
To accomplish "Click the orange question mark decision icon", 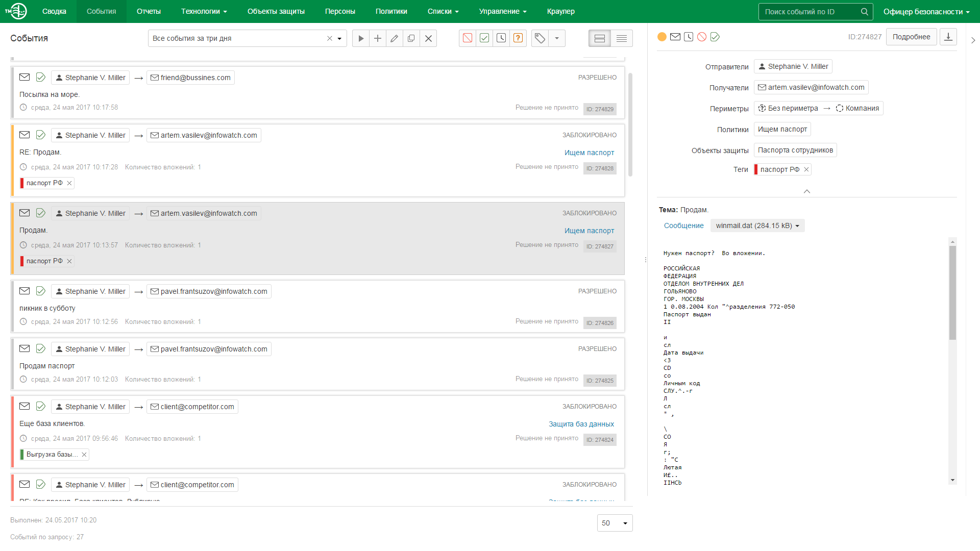I will point(518,38).
